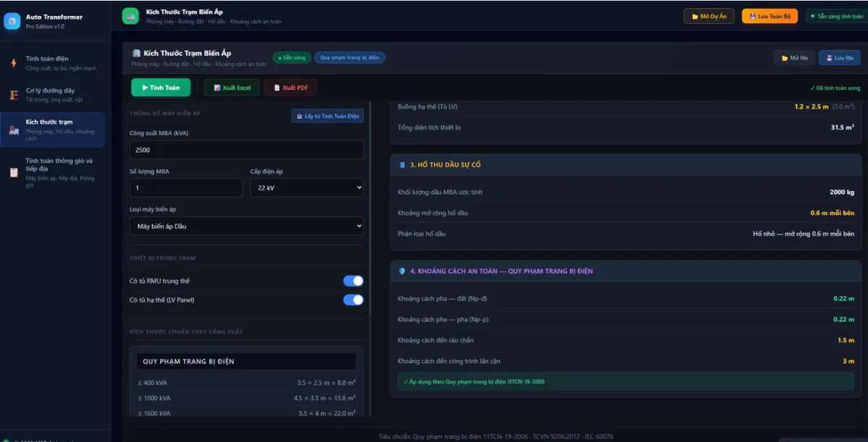The image size is (868, 442).
Task: Click the Khoảng cách pha — pha row
Action: coord(626,319)
